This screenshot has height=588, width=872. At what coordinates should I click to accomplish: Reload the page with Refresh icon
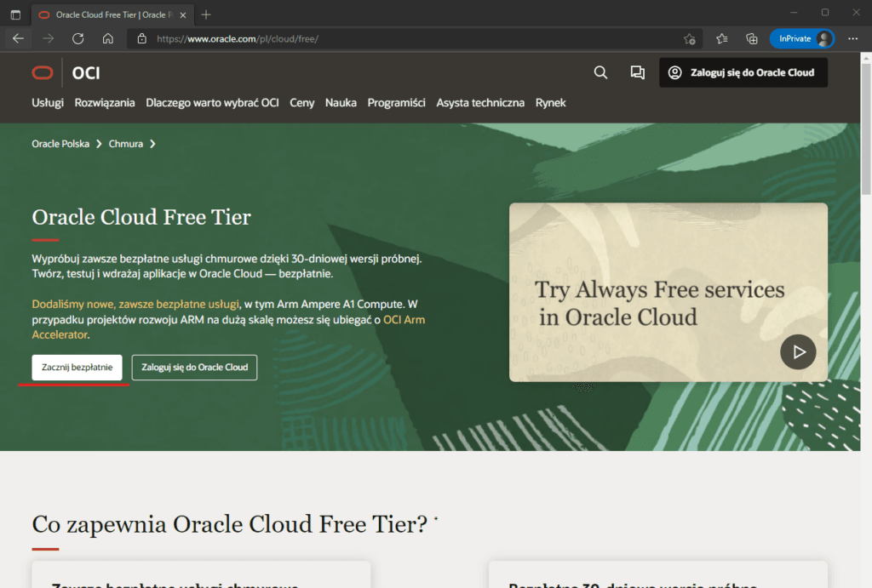coord(78,38)
